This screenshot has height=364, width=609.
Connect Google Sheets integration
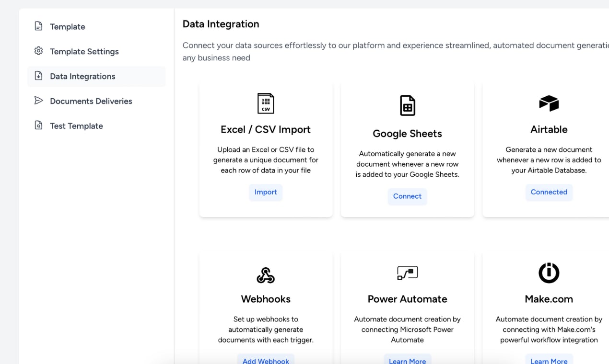coord(407,196)
